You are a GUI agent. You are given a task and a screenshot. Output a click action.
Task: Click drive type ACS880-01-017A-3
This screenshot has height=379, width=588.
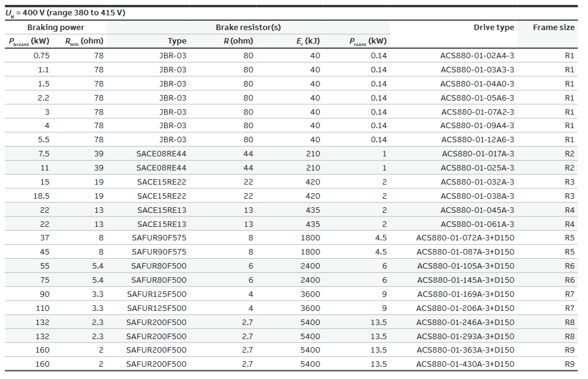click(478, 154)
